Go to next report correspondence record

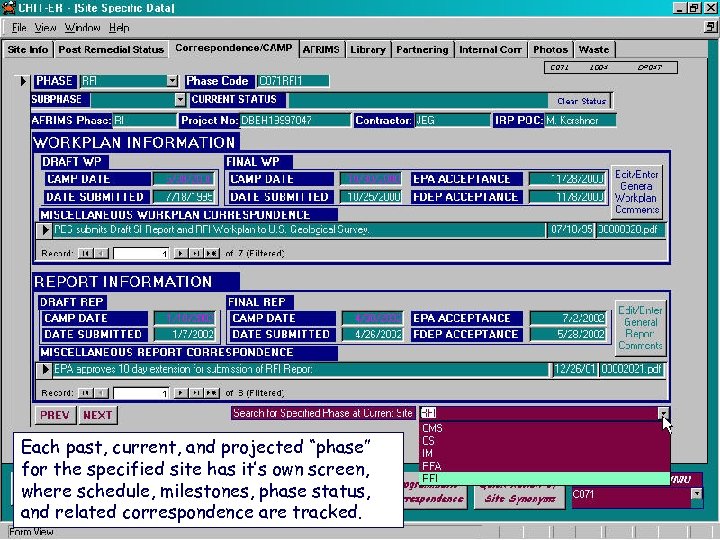tap(180, 393)
